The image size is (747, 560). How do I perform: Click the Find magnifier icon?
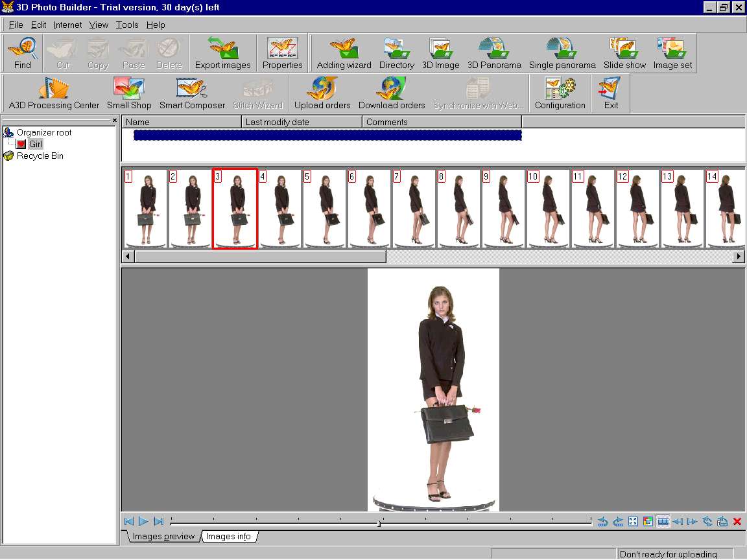point(23,53)
